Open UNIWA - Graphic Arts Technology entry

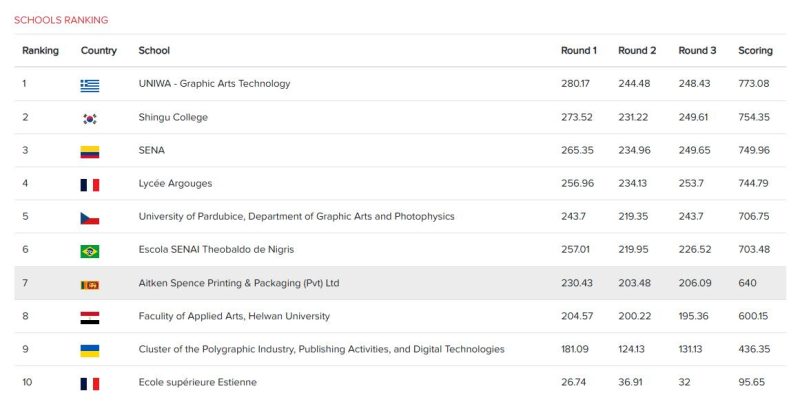click(214, 84)
